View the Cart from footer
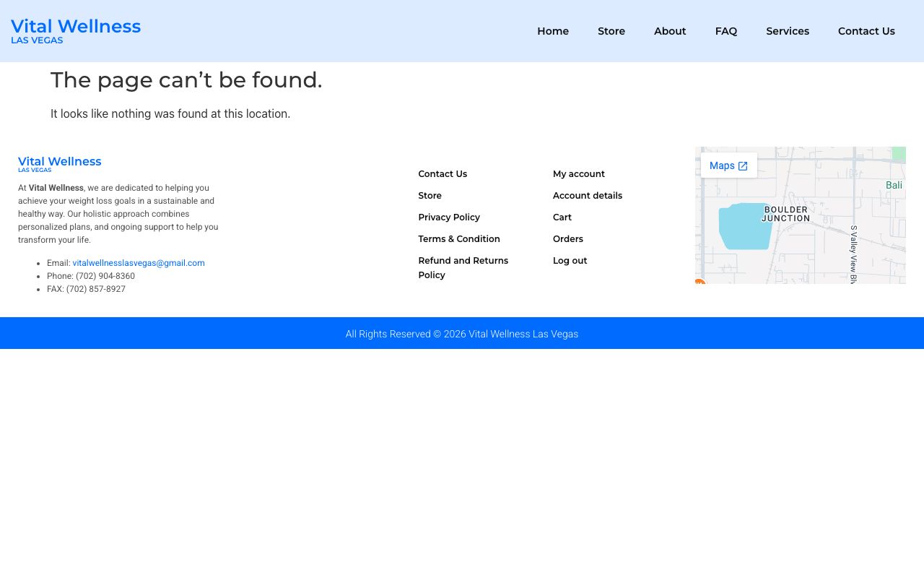 point(562,217)
